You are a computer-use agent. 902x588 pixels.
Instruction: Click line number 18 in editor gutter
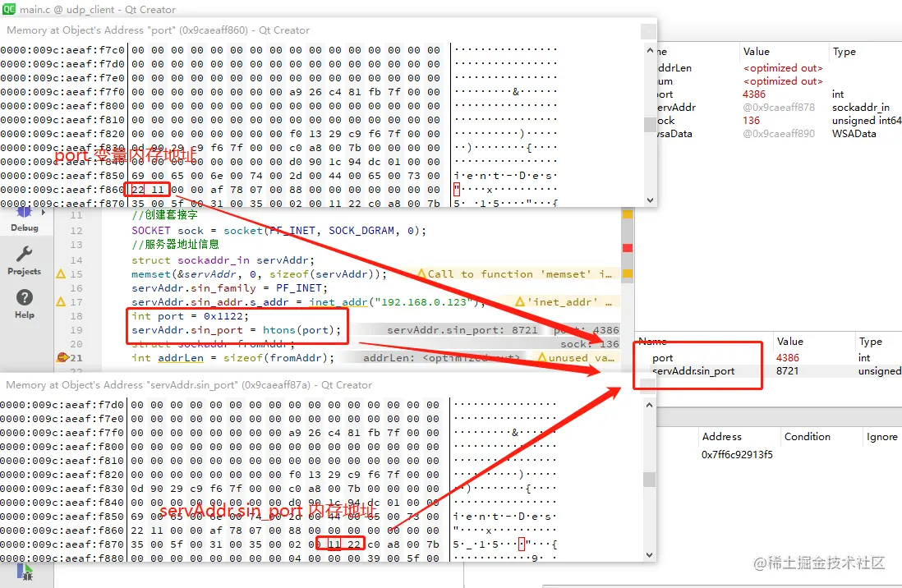[x=76, y=316]
